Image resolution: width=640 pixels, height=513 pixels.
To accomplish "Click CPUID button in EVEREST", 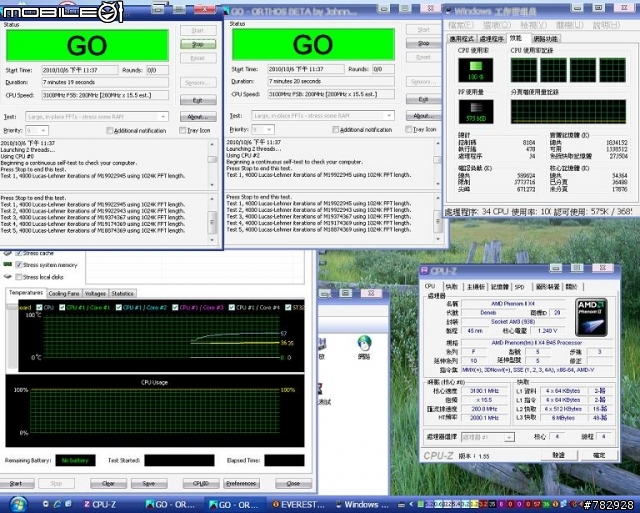I will pyautogui.click(x=201, y=483).
